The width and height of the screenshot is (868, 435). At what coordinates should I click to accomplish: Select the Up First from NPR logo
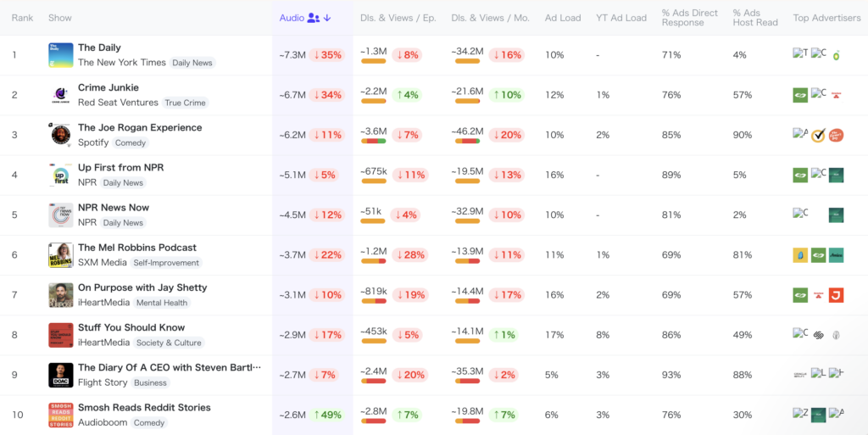pyautogui.click(x=61, y=175)
